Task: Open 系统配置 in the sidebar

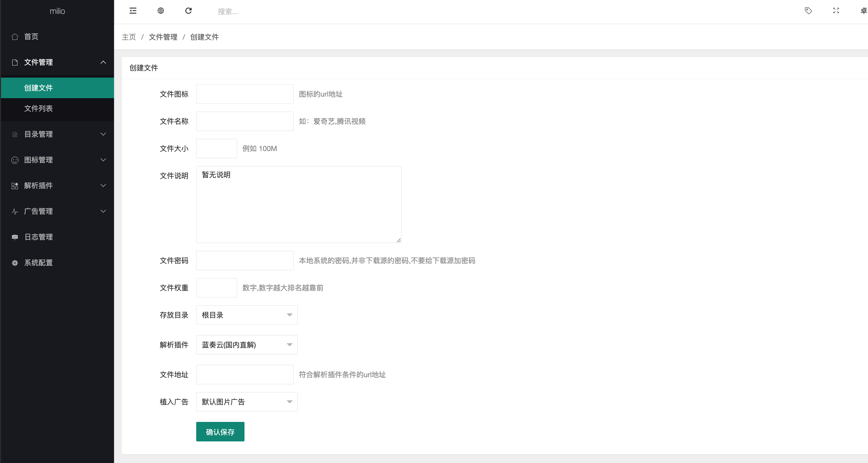Action: point(57,263)
